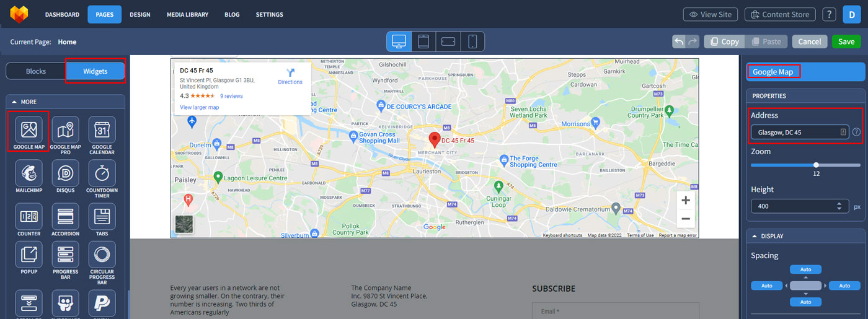Switch to mobile phone preview
The width and height of the screenshot is (868, 319).
(x=472, y=42)
